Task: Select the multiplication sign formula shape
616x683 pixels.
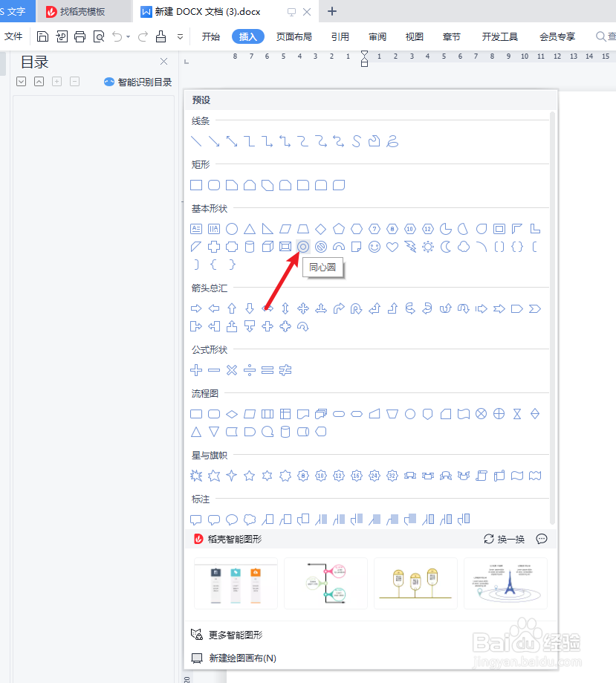Action: (x=231, y=370)
